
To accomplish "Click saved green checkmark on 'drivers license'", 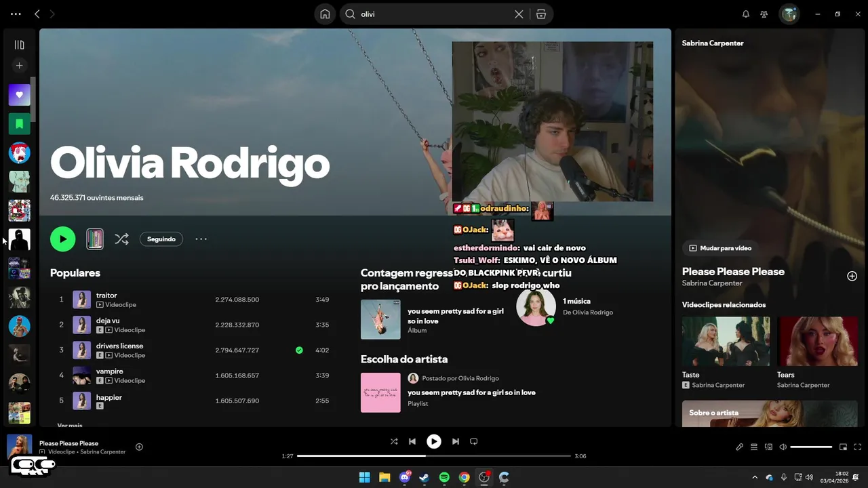I will (x=299, y=350).
